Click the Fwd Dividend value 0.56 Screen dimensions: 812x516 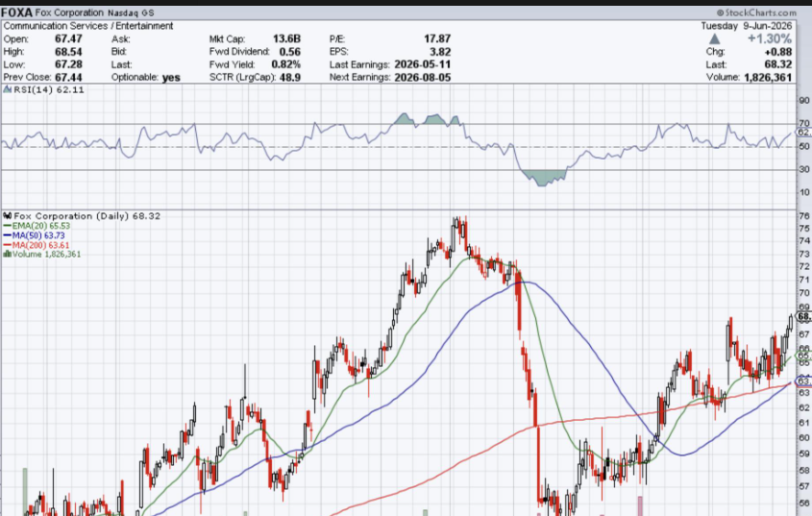pyautogui.click(x=289, y=52)
